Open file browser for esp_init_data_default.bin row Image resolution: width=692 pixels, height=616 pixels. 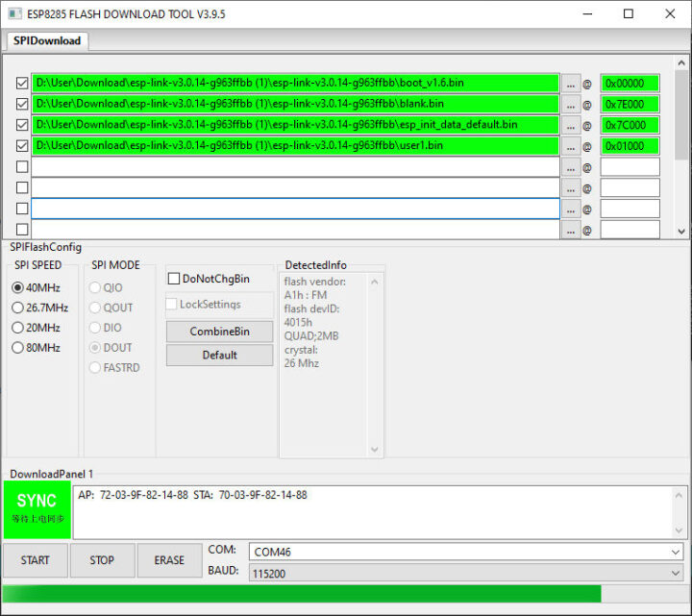coord(571,125)
